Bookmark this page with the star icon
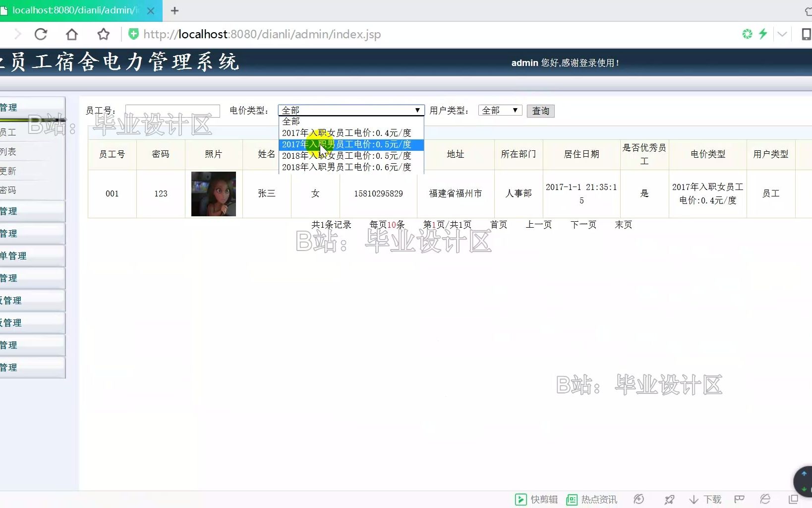 pos(103,34)
